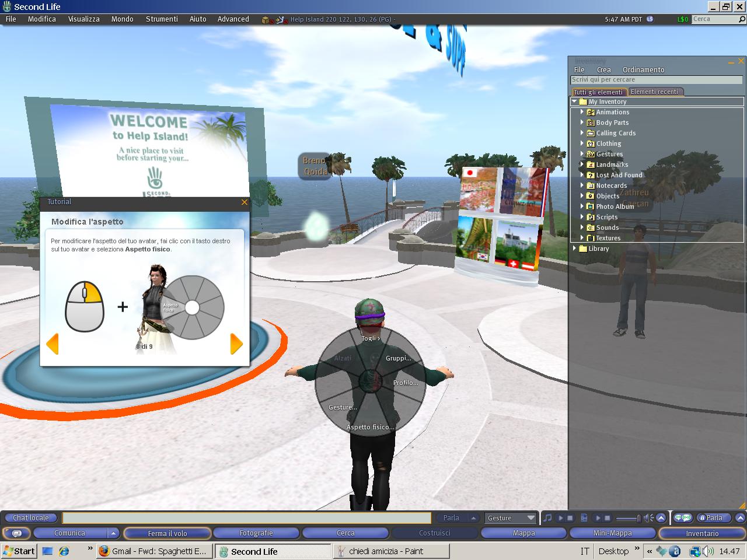747x560 pixels.
Task: Adjust the master volume slider
Action: pyautogui.click(x=627, y=518)
